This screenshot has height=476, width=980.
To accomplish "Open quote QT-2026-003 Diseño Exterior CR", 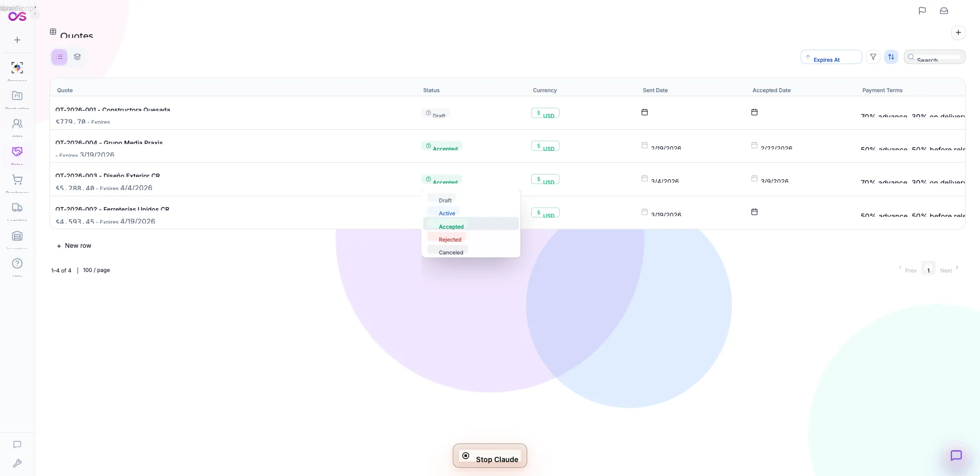I will coord(108,176).
